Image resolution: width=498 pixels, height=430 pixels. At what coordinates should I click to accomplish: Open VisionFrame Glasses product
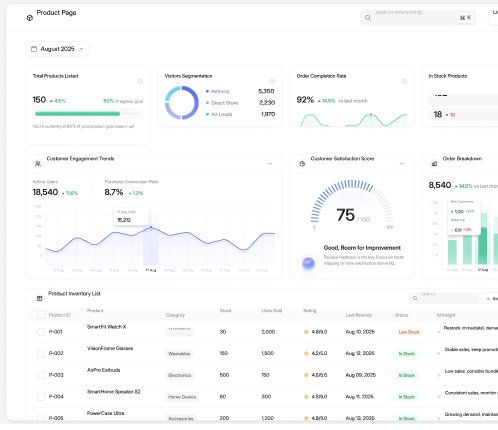click(x=110, y=348)
